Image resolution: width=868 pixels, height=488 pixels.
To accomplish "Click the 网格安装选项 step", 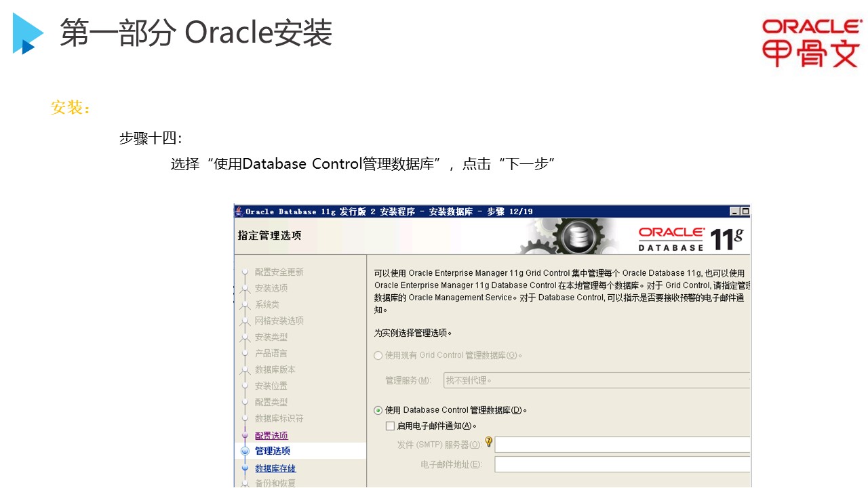I will pos(279,321).
